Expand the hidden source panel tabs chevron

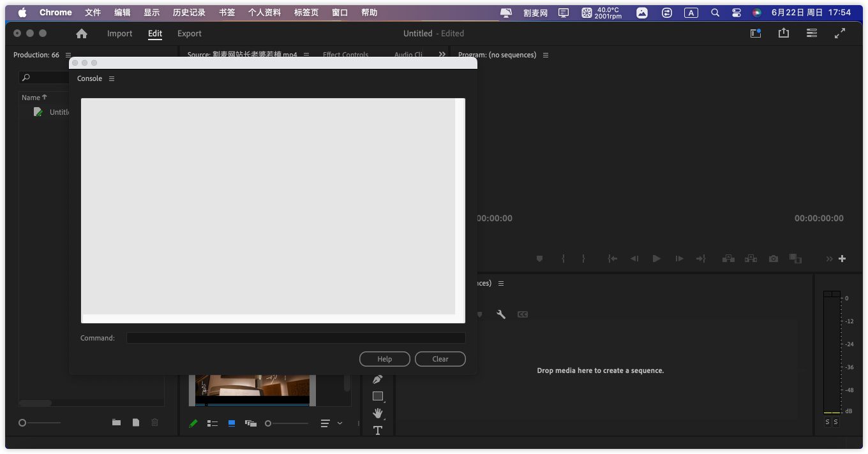click(442, 55)
